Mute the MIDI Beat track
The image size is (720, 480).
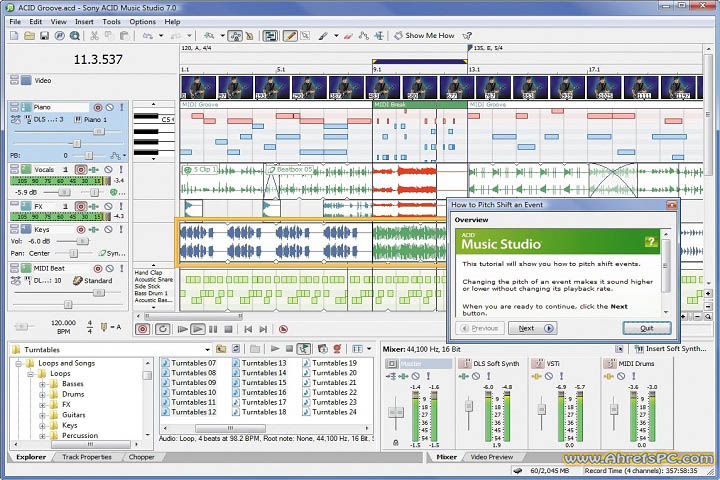point(110,268)
